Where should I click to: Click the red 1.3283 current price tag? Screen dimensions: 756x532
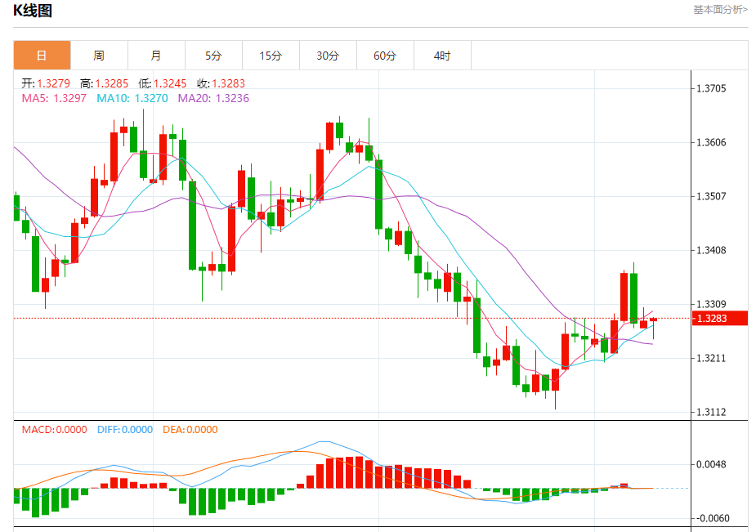[x=719, y=318]
